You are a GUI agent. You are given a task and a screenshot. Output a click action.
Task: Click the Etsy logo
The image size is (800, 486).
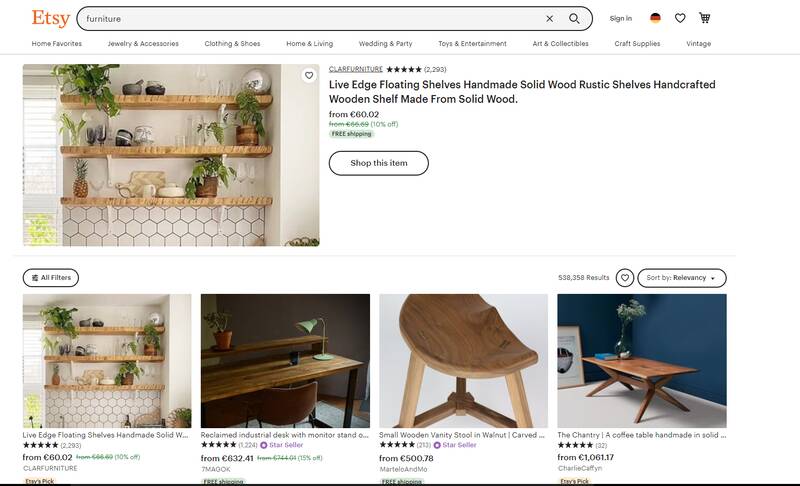[50, 18]
